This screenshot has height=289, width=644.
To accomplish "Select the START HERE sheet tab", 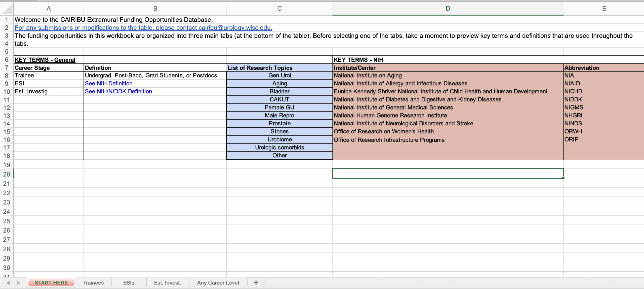I will tap(51, 282).
